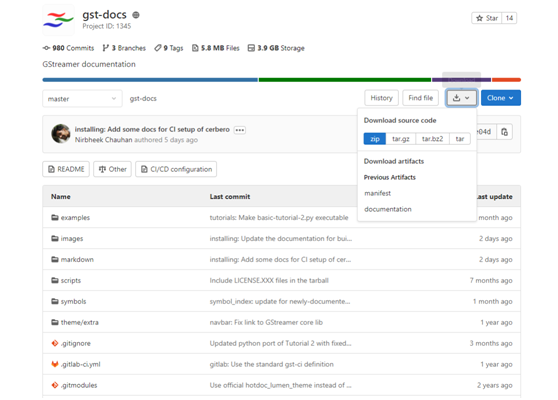Viewport: 558px width, 400px height.
Task: Click the Find file button
Action: pyautogui.click(x=421, y=98)
